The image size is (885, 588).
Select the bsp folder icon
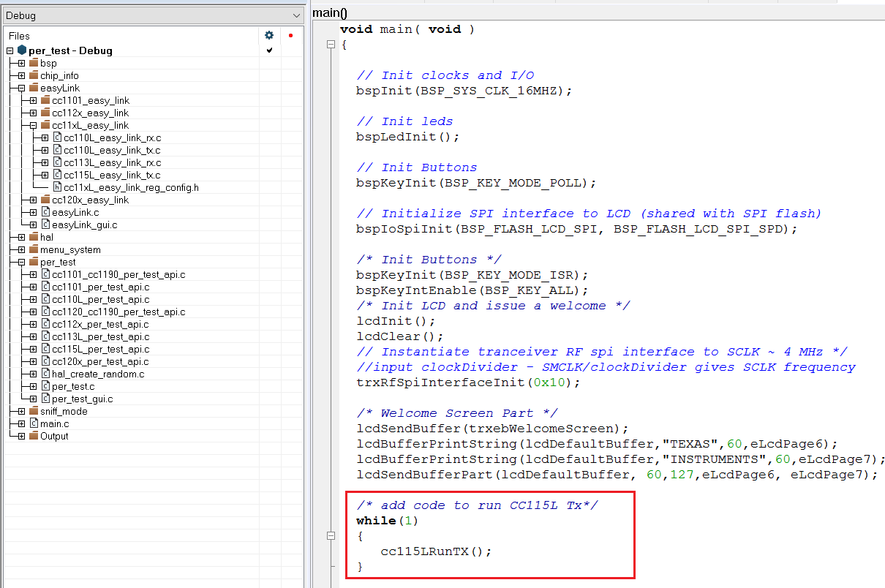click(34, 63)
